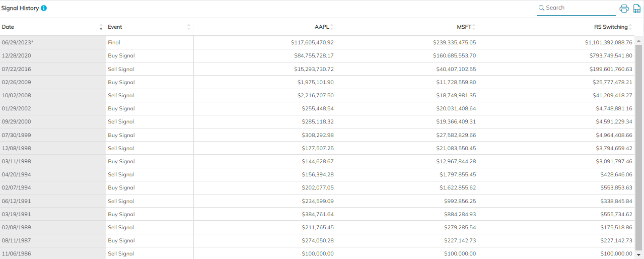The image size is (644, 259).
Task: Select the 06/29/2023 Final row date
Action: [x=18, y=43]
